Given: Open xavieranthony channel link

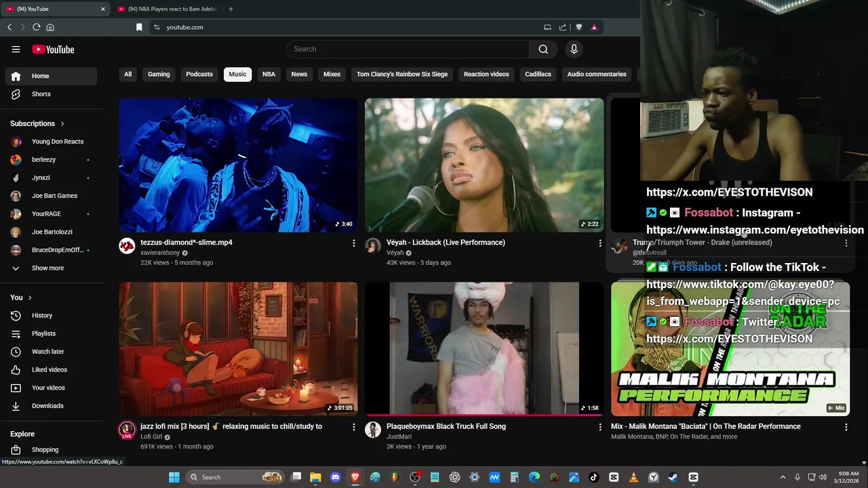Looking at the screenshot, I should 160,253.
